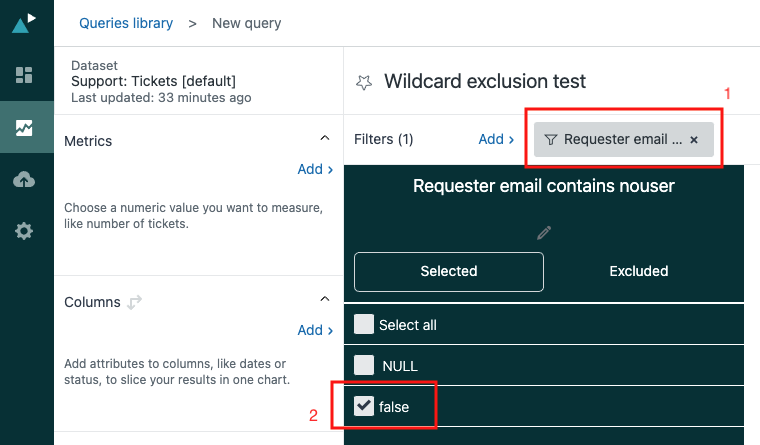Add a new filter via Filters Add link
The height and width of the screenshot is (445, 760).
pos(496,139)
